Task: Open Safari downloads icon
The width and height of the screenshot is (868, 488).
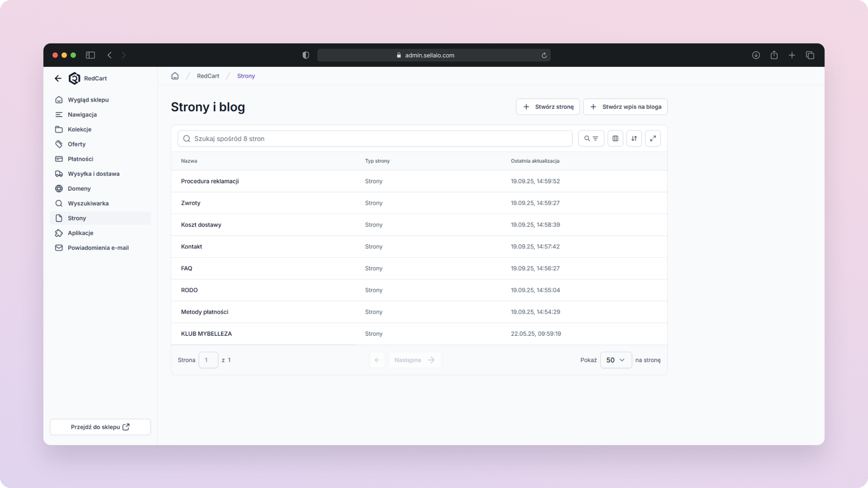Action: 756,55
